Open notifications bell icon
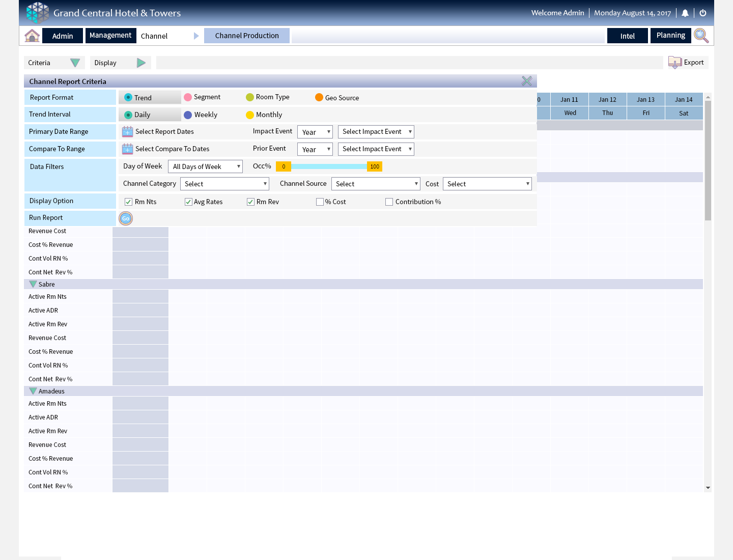Screen dimensions: 733x560 click(x=685, y=13)
